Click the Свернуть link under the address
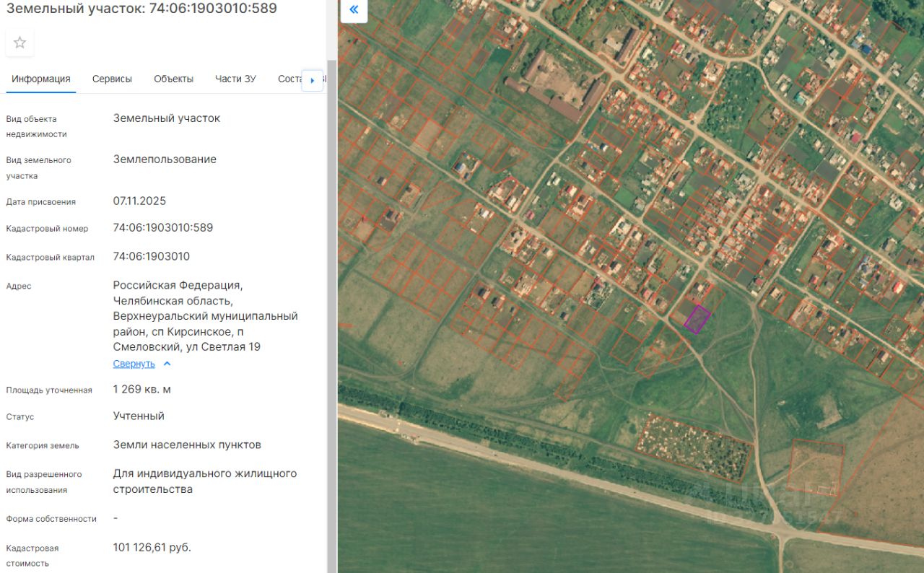Image resolution: width=924 pixels, height=573 pixels. click(x=134, y=364)
